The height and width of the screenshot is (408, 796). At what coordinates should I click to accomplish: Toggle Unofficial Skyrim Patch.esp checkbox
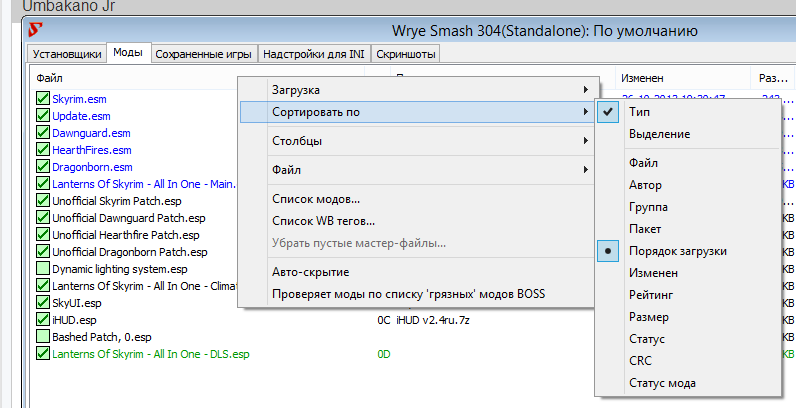tap(43, 200)
